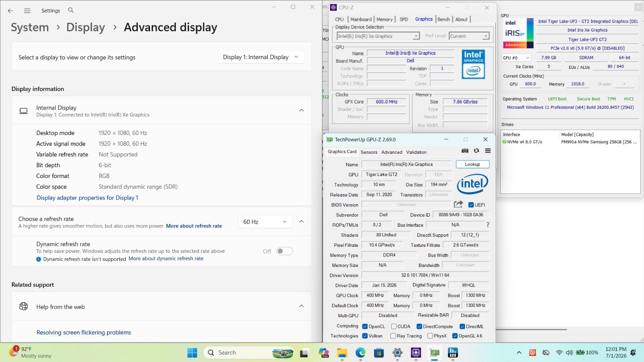Viewport: 644px width, 362px height.
Task: Toggle the UEFI checkbox in GPU-Z
Action: [471, 205]
